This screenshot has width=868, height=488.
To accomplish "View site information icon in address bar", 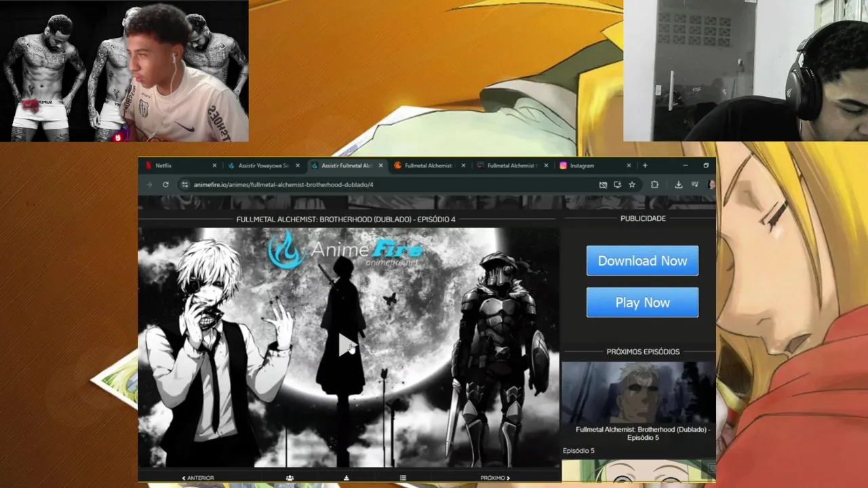I will point(184,184).
